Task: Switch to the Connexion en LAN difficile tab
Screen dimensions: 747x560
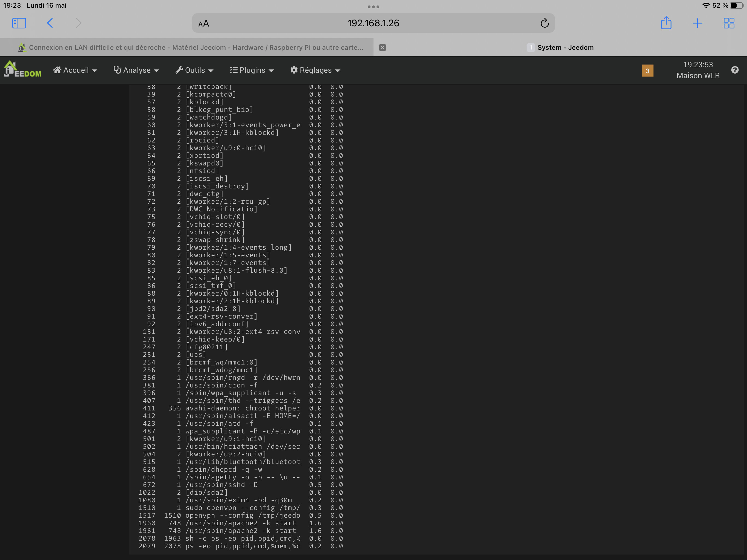Action: pyautogui.click(x=191, y=47)
